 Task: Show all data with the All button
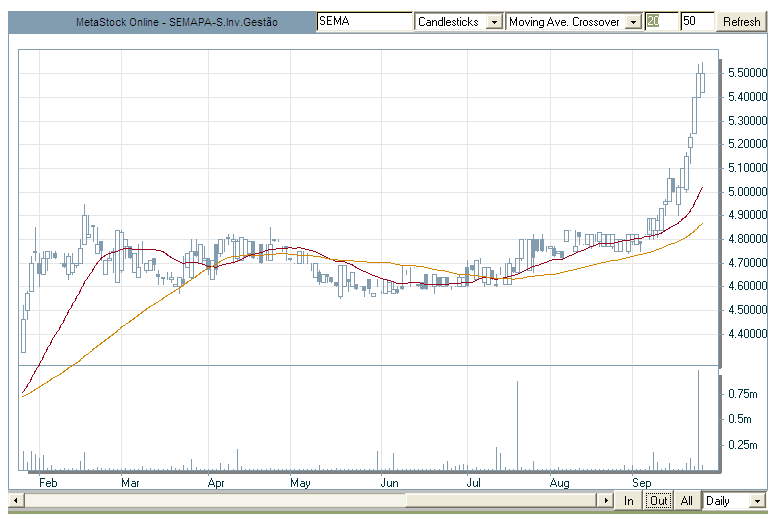(x=686, y=500)
